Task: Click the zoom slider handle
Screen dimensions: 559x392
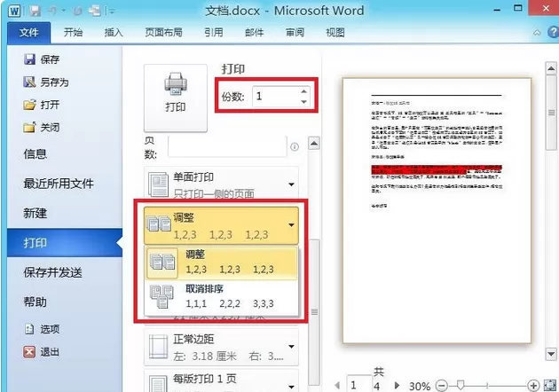Action: (x=461, y=385)
